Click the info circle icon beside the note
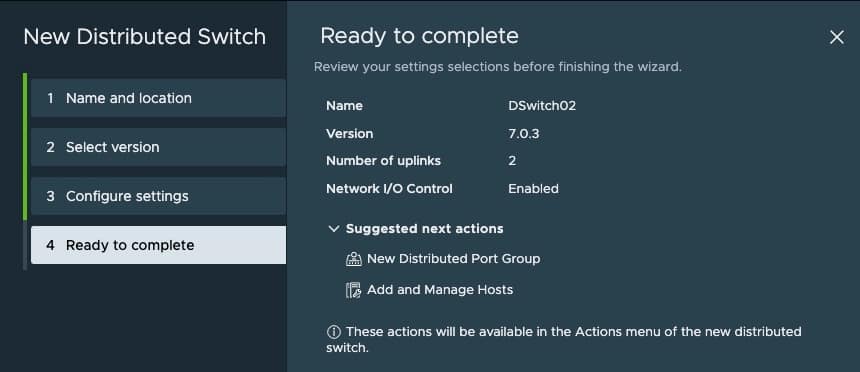The image size is (860, 372). [333, 332]
